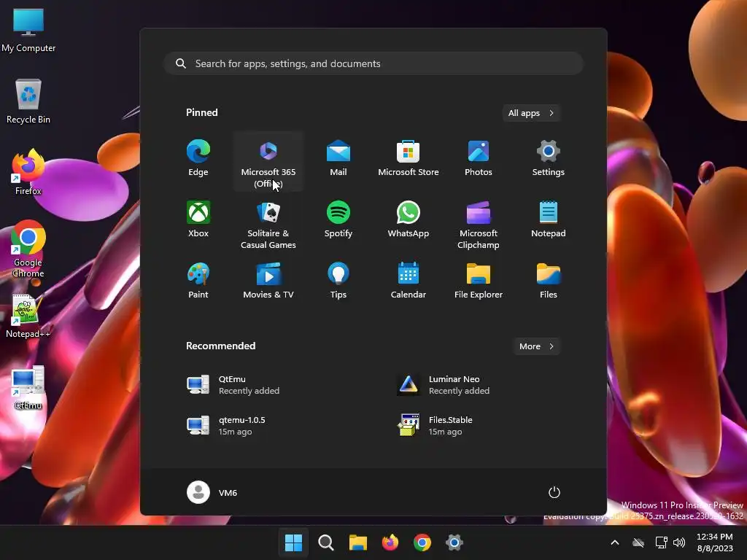Open the Mail app
This screenshot has width=747, height=560.
tap(338, 160)
